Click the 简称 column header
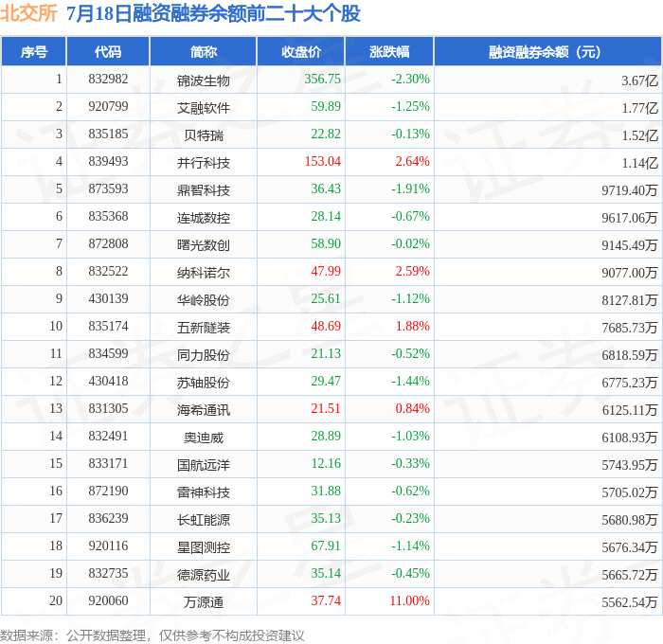 click(x=203, y=51)
